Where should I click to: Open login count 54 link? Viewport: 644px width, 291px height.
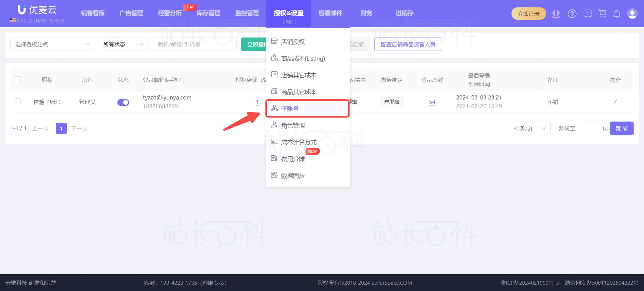coord(432,102)
